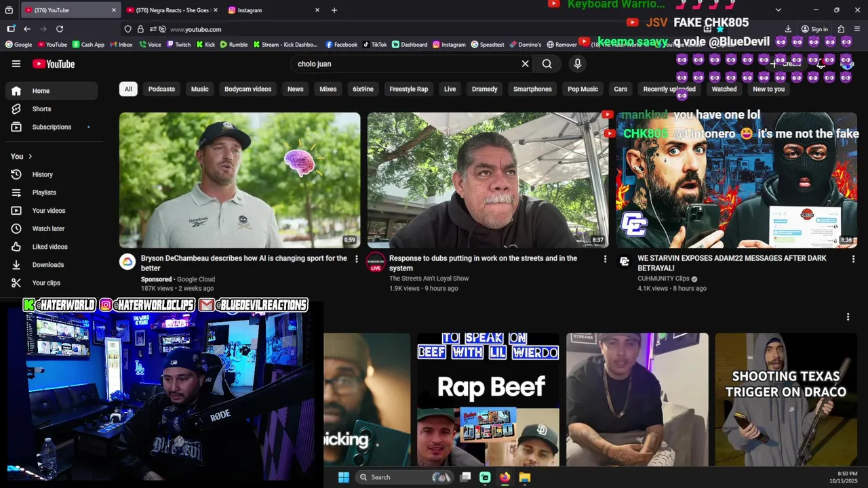868x488 pixels.
Task: Open the 'Rap Beef' Short
Action: (x=488, y=399)
